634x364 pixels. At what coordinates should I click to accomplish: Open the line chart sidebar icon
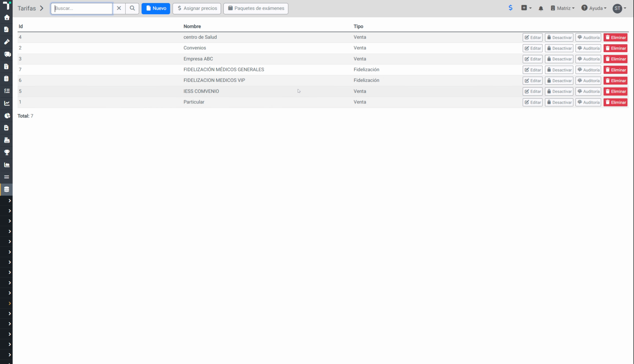[x=7, y=103]
